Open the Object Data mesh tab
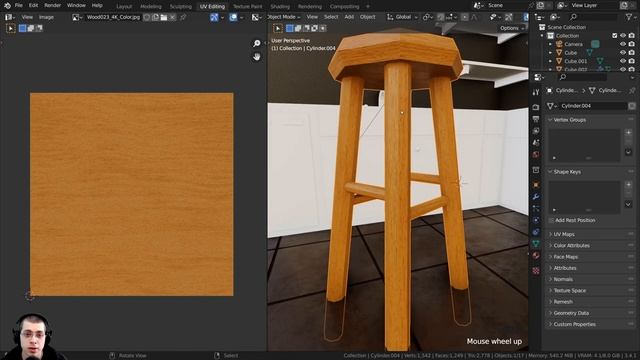The height and width of the screenshot is (360, 640). (536, 244)
